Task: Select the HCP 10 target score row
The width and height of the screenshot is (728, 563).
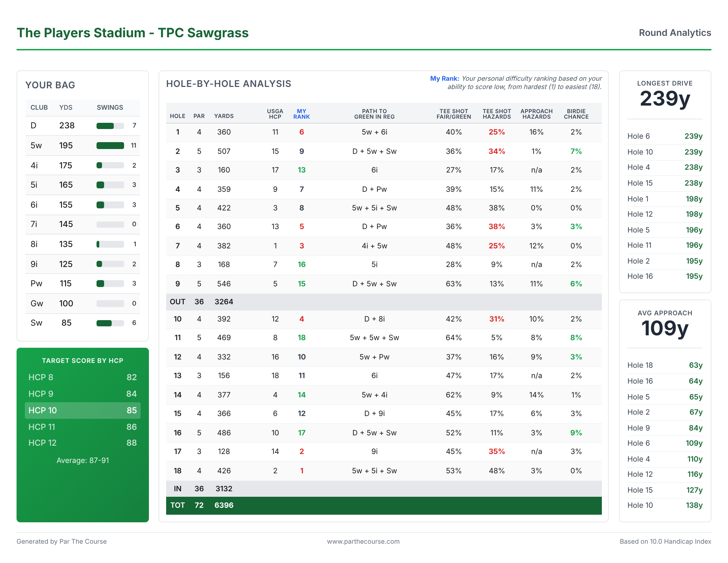Action: (82, 410)
